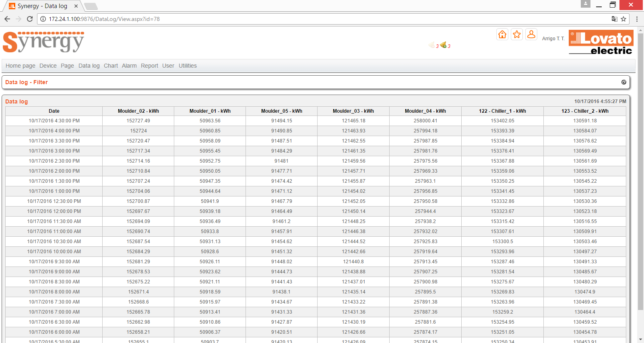Reload the page
The image size is (644, 343).
click(x=30, y=19)
